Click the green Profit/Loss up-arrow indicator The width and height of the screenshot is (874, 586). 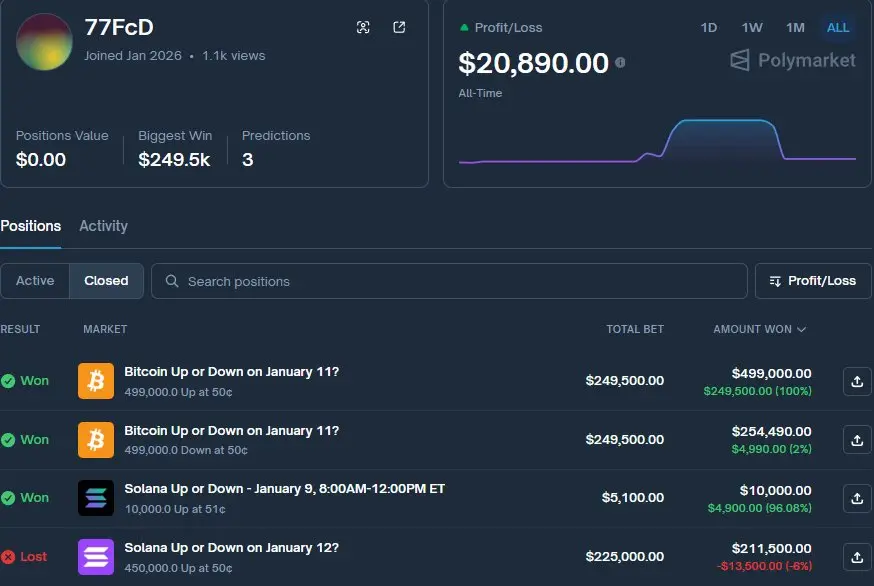(464, 27)
